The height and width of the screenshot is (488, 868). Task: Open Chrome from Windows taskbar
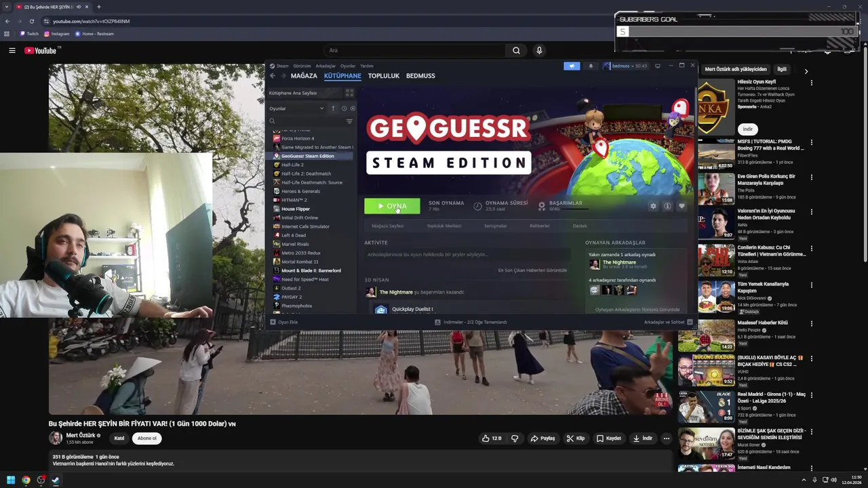pyautogui.click(x=26, y=480)
